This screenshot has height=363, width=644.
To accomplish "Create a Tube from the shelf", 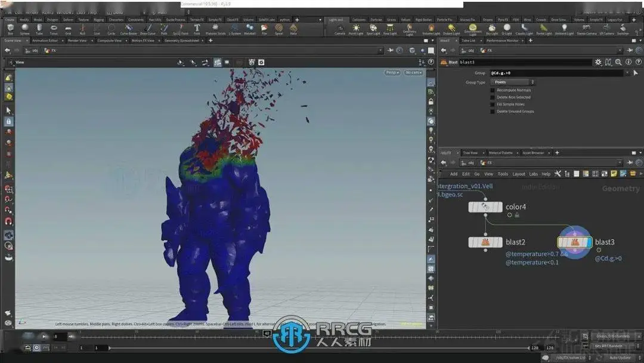I will (x=39, y=29).
